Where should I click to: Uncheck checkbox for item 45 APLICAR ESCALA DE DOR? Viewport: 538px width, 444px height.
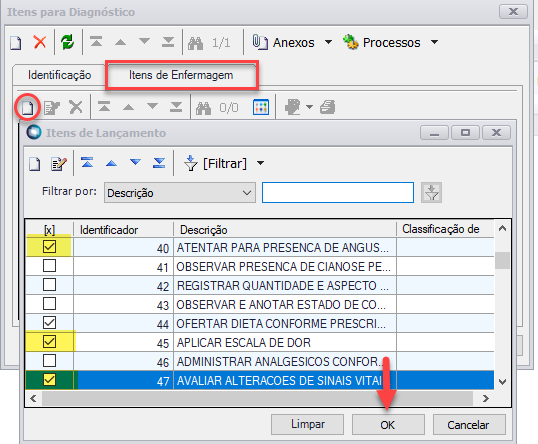click(49, 342)
